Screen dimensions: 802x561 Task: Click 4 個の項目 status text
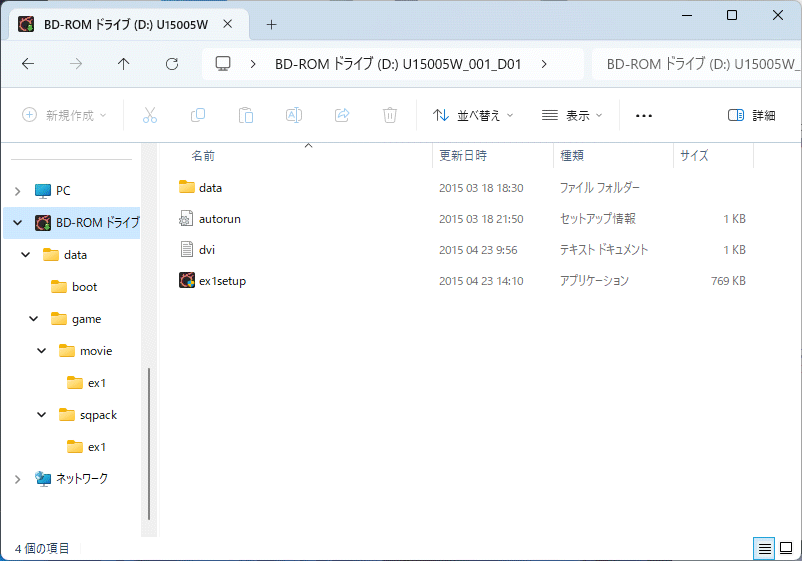pyautogui.click(x=42, y=549)
